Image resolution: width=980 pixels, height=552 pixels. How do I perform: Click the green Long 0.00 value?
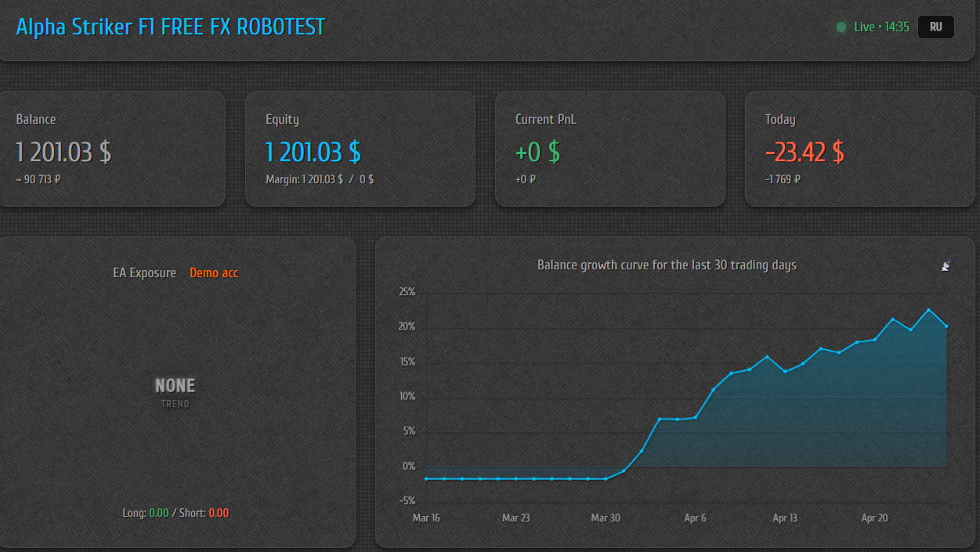pos(159,513)
